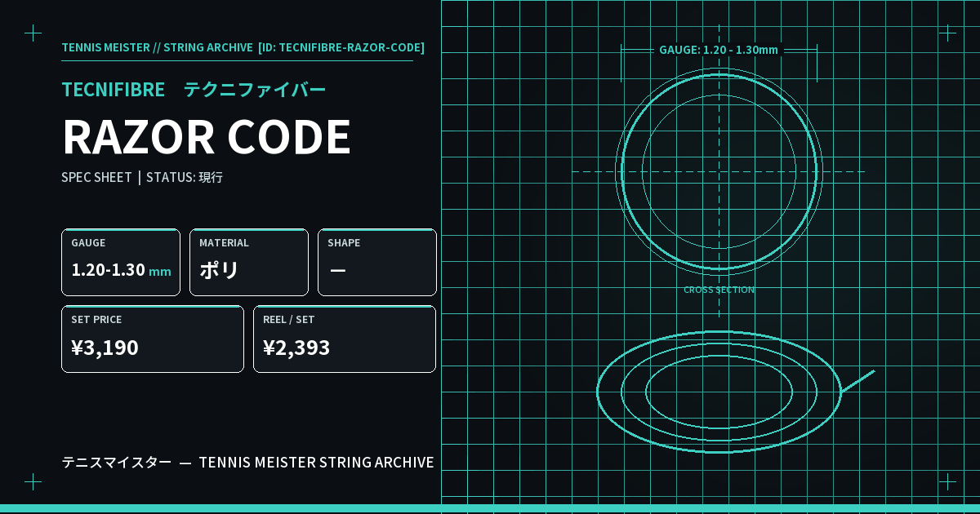Click the footer text 'テニスマイスター'

117,463
